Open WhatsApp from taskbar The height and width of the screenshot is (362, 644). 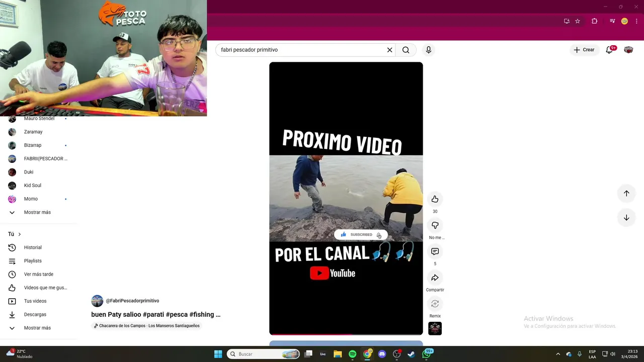click(427, 354)
